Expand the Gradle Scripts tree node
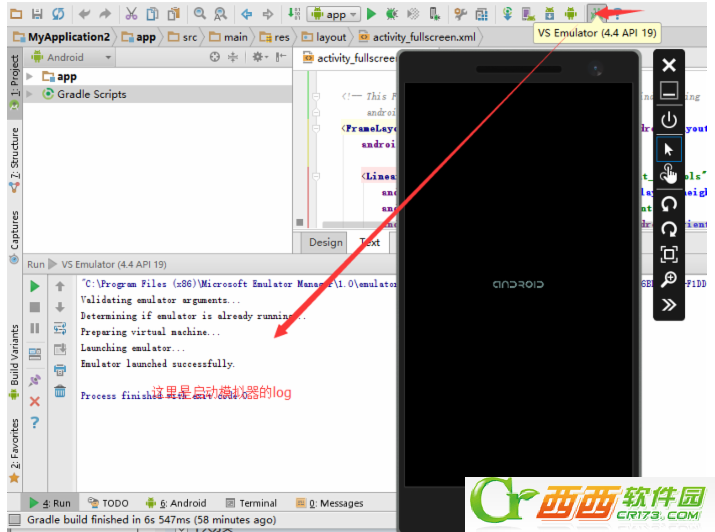 (31, 94)
